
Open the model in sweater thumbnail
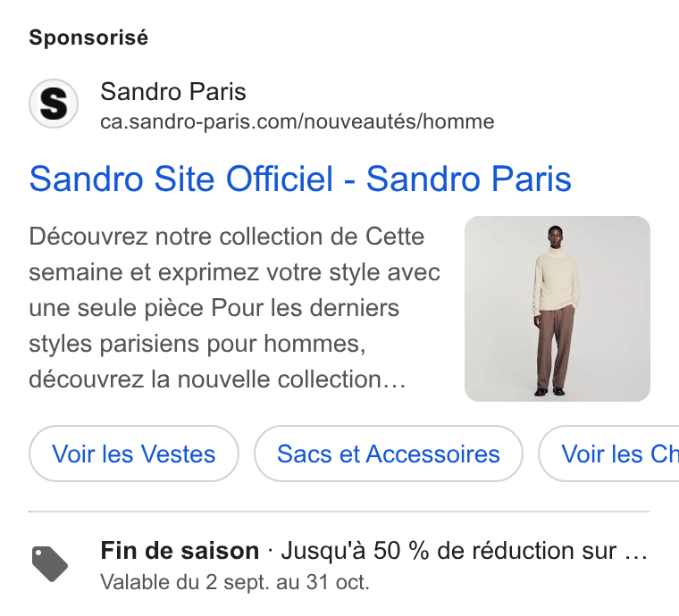pos(557,309)
